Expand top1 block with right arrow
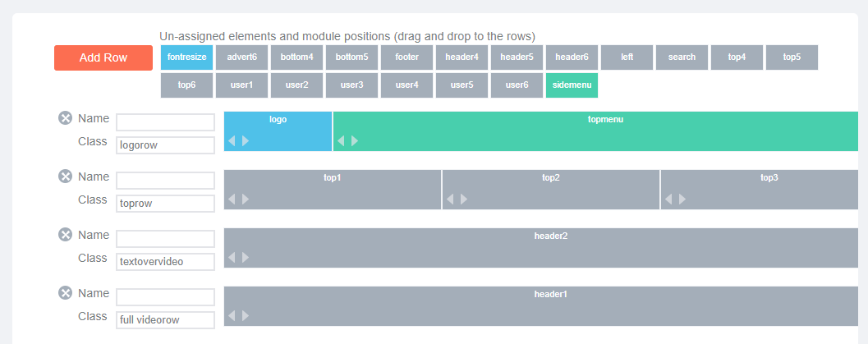The width and height of the screenshot is (868, 344). [x=246, y=200]
